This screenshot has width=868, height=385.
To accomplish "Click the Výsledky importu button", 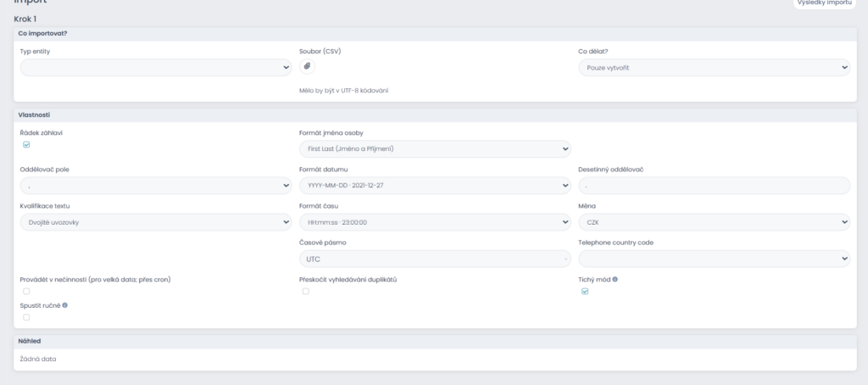I will coord(822,3).
